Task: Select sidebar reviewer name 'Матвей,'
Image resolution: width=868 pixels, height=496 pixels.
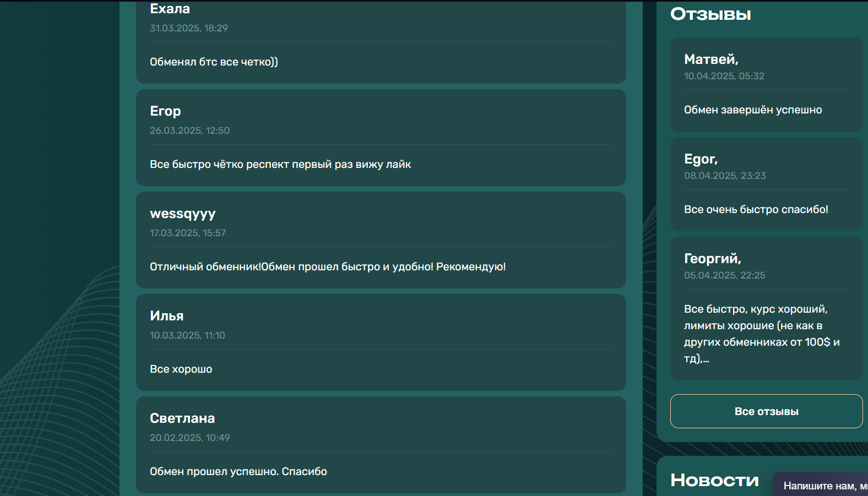Action: coord(711,59)
